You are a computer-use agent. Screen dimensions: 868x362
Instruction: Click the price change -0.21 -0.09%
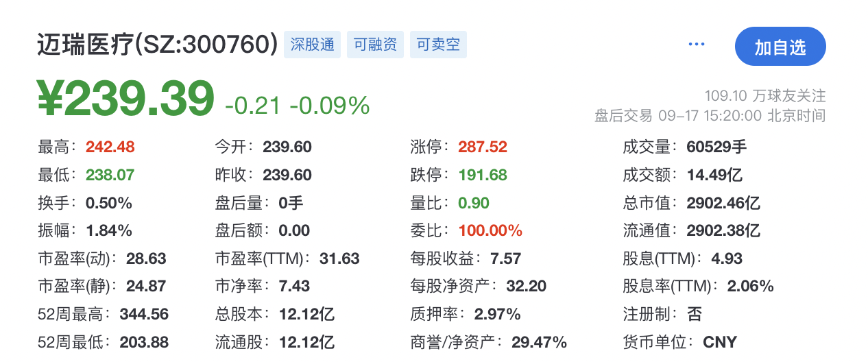click(x=298, y=105)
